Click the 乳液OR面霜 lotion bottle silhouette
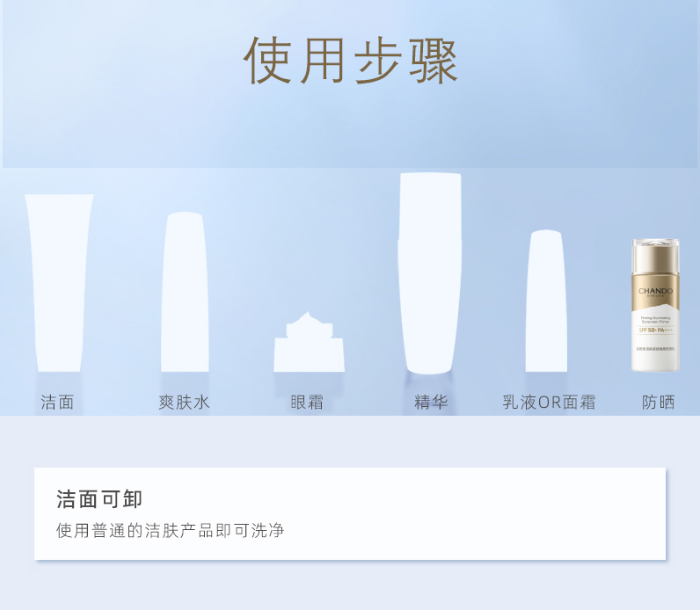This screenshot has width=700, height=610. pos(546,301)
